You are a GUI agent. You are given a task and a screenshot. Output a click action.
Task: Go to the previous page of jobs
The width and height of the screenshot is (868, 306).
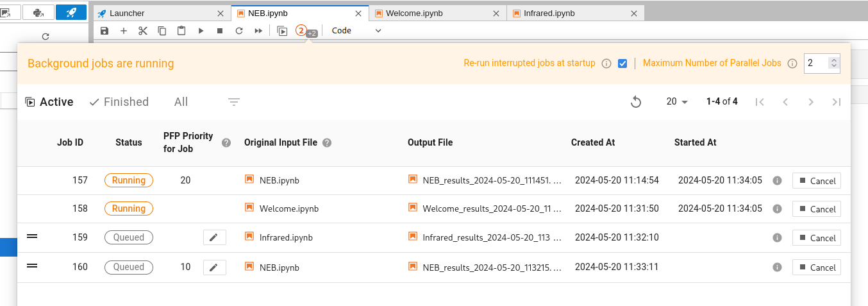pyautogui.click(x=785, y=102)
